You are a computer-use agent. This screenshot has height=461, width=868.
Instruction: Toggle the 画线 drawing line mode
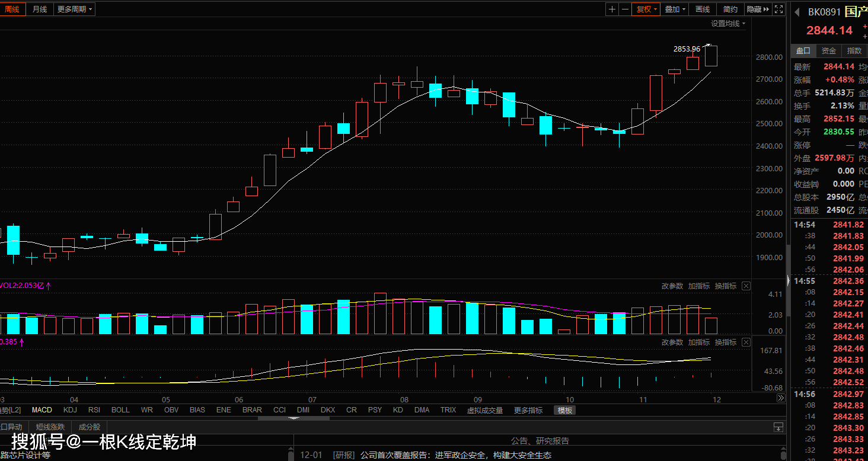pos(703,9)
